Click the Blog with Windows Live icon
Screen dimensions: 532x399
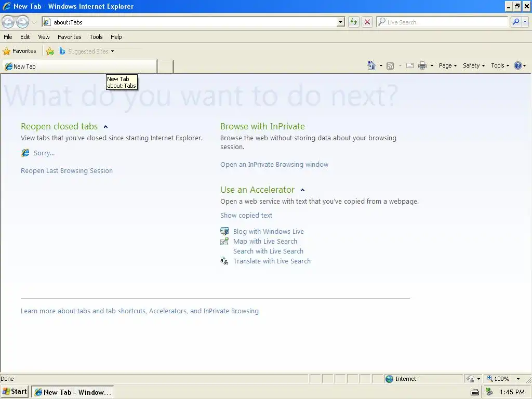(x=224, y=231)
